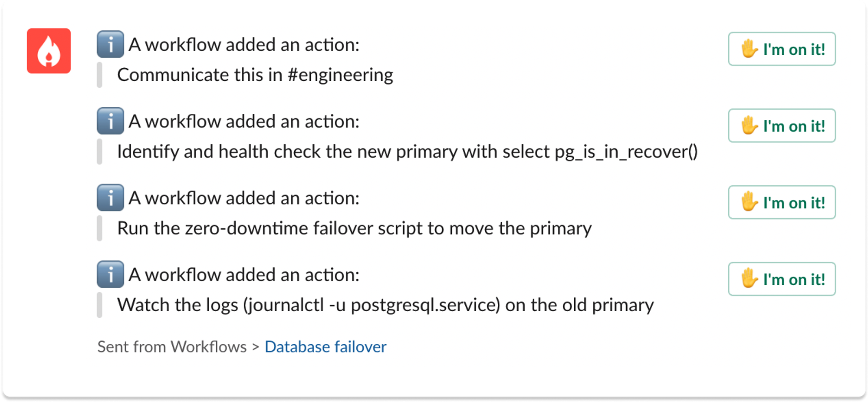
Task: Click the raised hand emoji on the first I'm on it button
Action: coord(749,49)
